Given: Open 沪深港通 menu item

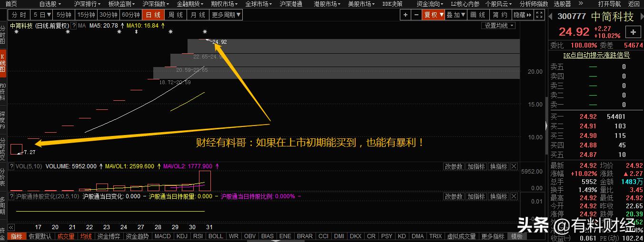Looking at the screenshot, I should click(290, 4).
